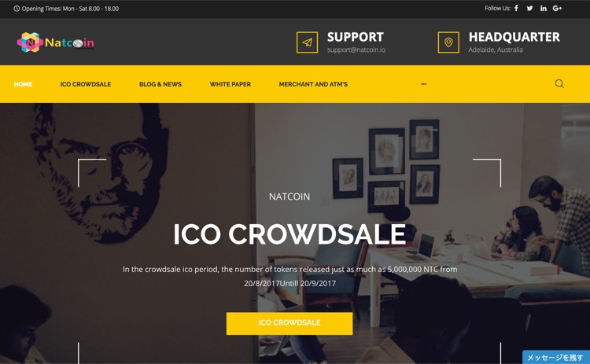
Task: Open the Google Plus social icon
Action: tap(557, 9)
